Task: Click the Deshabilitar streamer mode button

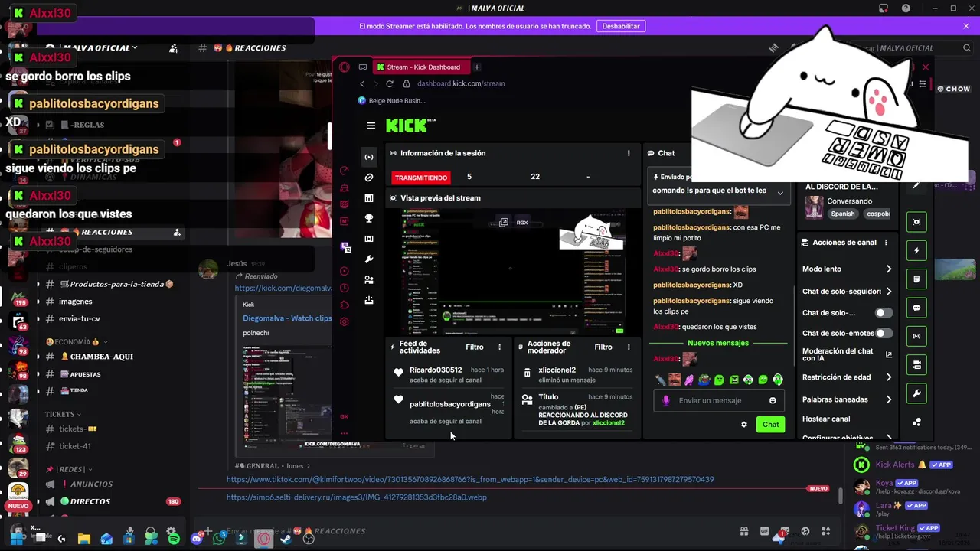Action: click(x=621, y=26)
